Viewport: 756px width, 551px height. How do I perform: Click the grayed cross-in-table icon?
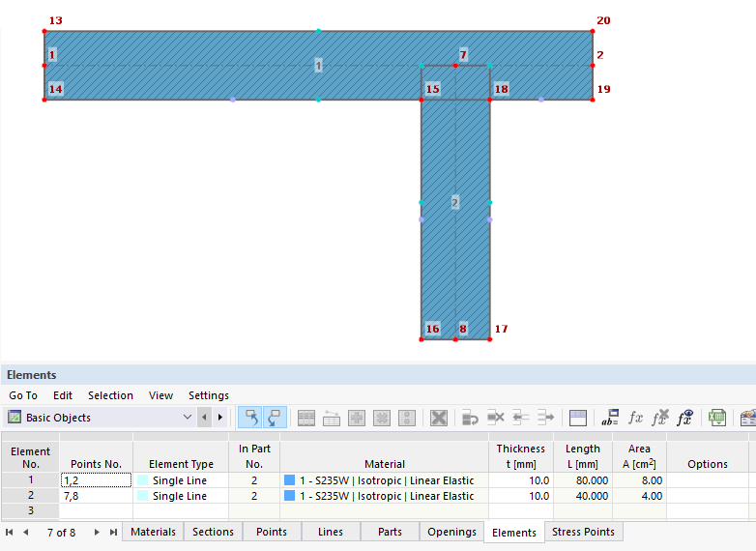click(381, 418)
